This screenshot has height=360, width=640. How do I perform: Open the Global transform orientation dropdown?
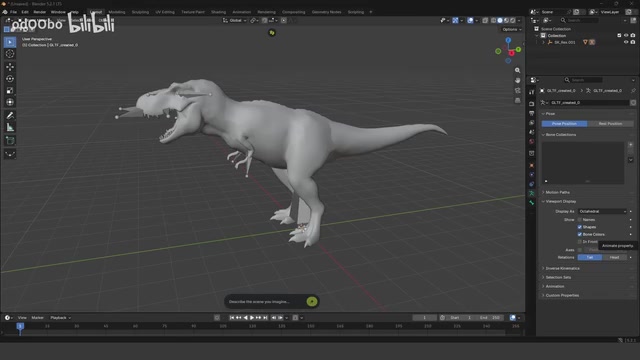(235, 20)
